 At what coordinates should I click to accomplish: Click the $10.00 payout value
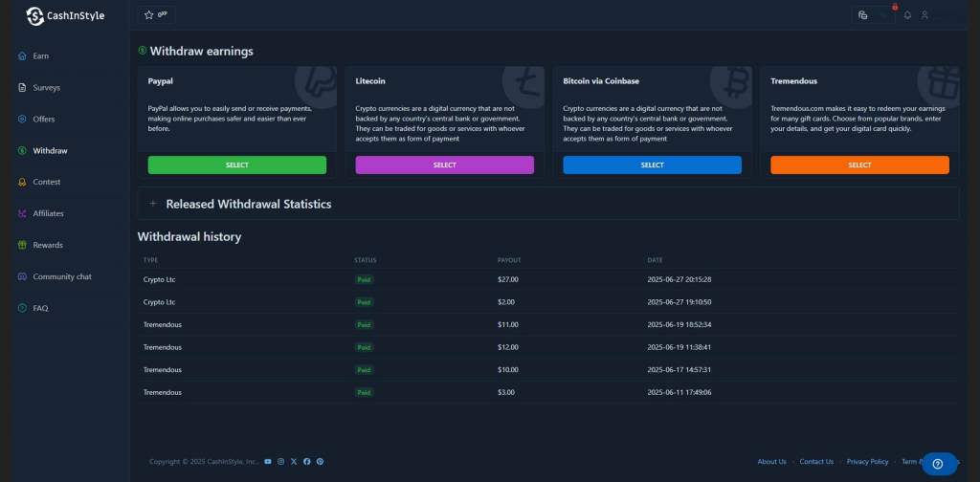coord(508,369)
